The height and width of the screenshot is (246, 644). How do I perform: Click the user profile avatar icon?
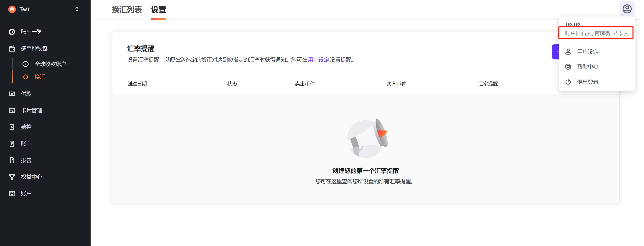627,9
